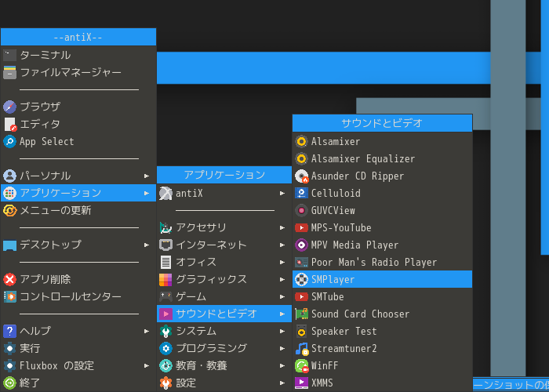549x392 pixels.
Task: Click the SMPlayer film reel icon
Action: click(x=301, y=279)
